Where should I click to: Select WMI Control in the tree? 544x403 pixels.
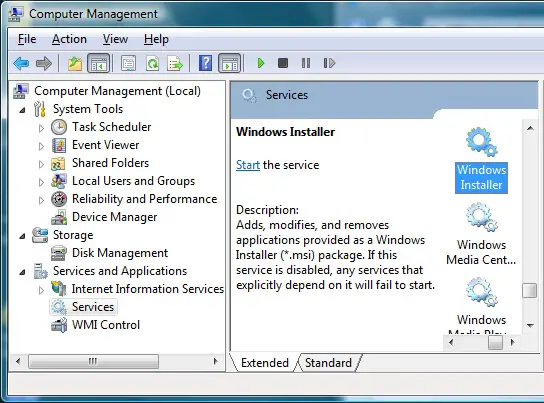(x=106, y=325)
